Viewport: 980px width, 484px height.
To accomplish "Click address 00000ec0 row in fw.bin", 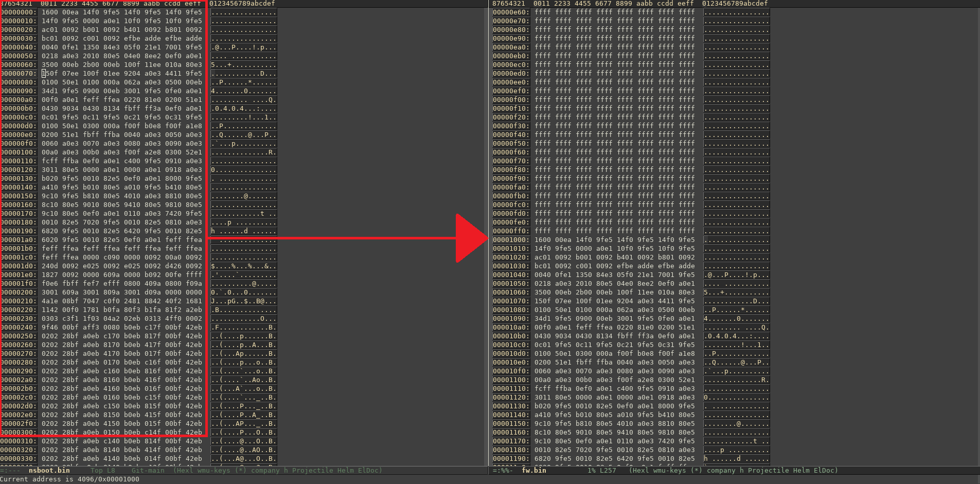I will click(631, 64).
